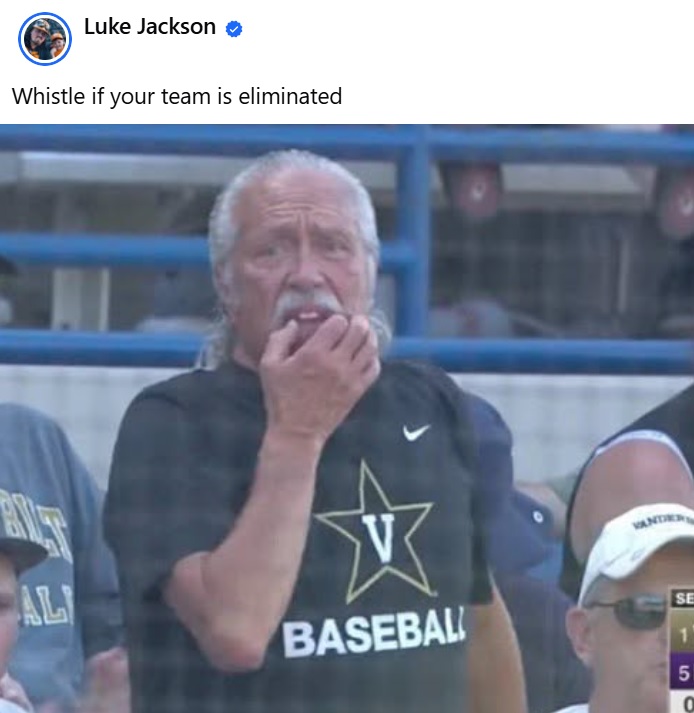Click the sunglasses on the capped man
694x713 pixels.
pos(630,612)
